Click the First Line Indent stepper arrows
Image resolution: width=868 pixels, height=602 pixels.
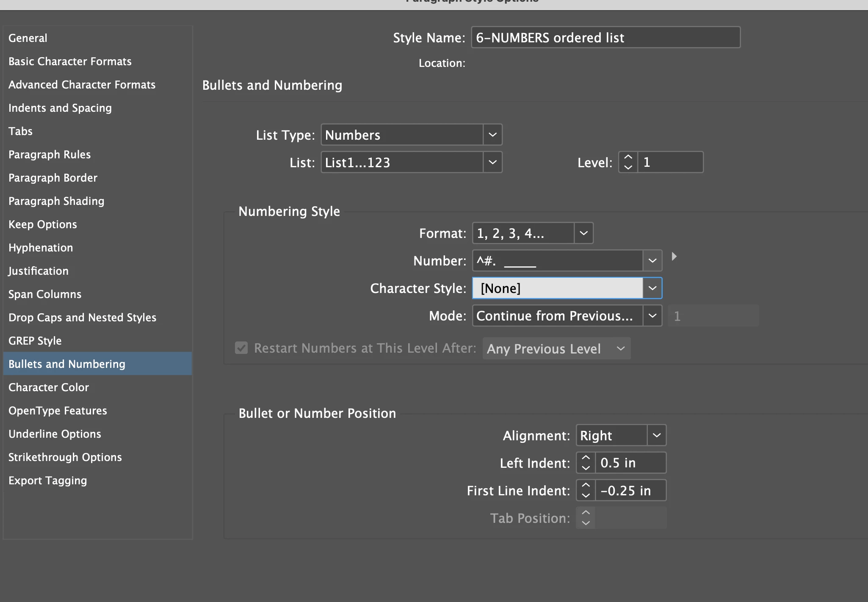pyautogui.click(x=586, y=490)
